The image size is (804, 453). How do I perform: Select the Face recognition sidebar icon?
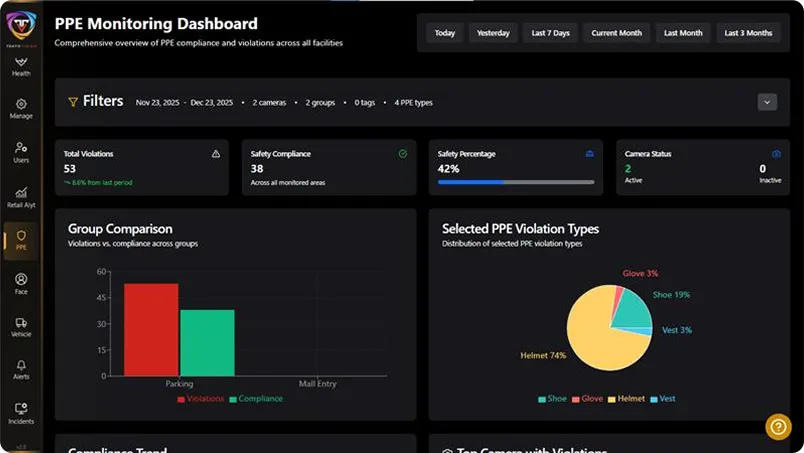[21, 279]
